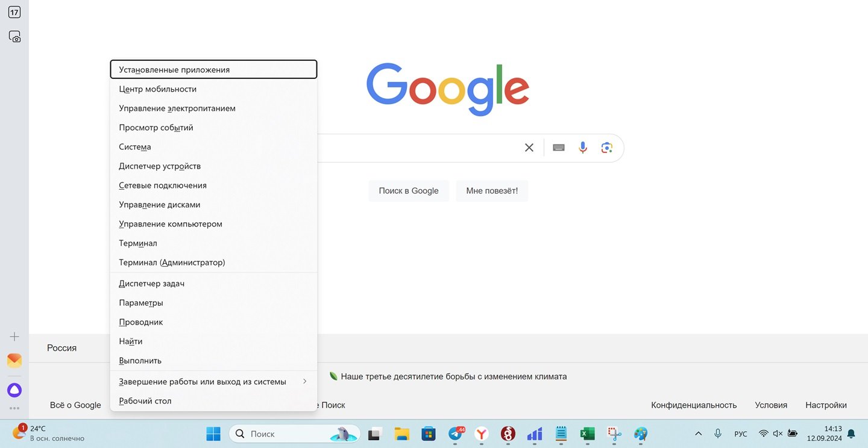The image size is (868, 448).
Task: Launch Диспетчер задач from the menu
Action: click(213, 284)
